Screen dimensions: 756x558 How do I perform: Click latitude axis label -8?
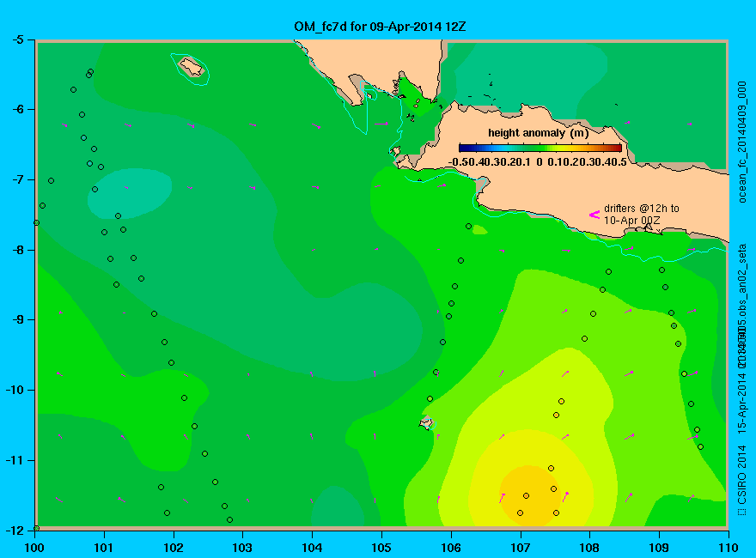pyautogui.click(x=17, y=250)
